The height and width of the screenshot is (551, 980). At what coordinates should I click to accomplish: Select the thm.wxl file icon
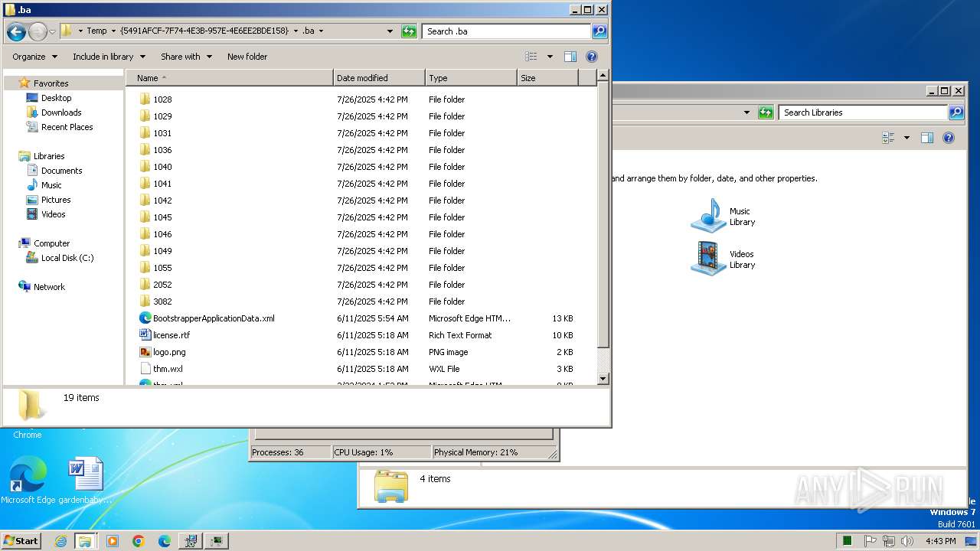[145, 369]
